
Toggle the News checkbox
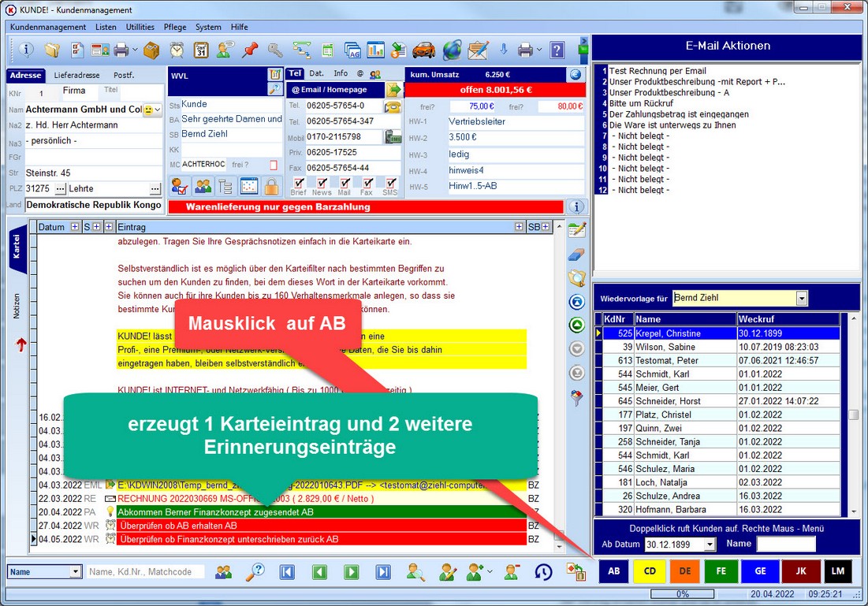322,183
